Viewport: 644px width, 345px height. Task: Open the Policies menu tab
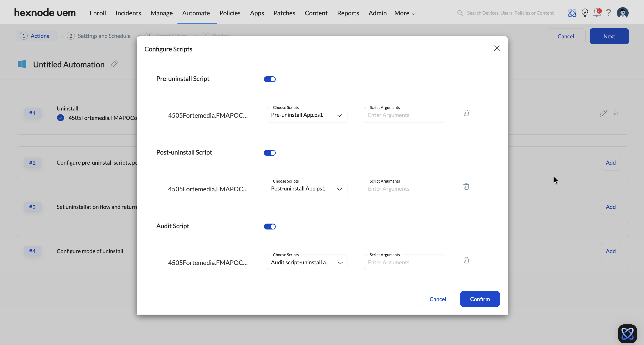pyautogui.click(x=230, y=13)
